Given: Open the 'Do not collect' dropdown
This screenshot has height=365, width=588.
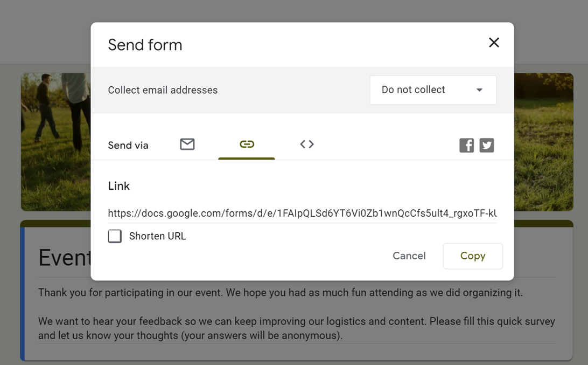Looking at the screenshot, I should click(433, 90).
